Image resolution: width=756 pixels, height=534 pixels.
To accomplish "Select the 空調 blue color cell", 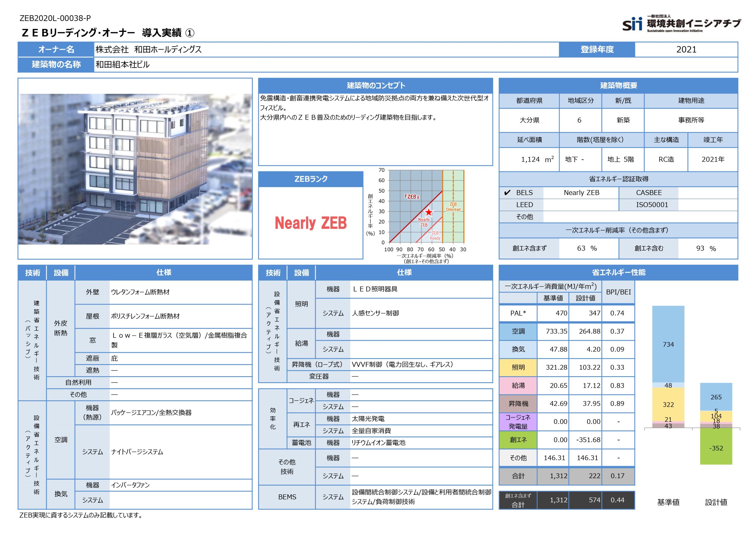I will click(x=518, y=331).
